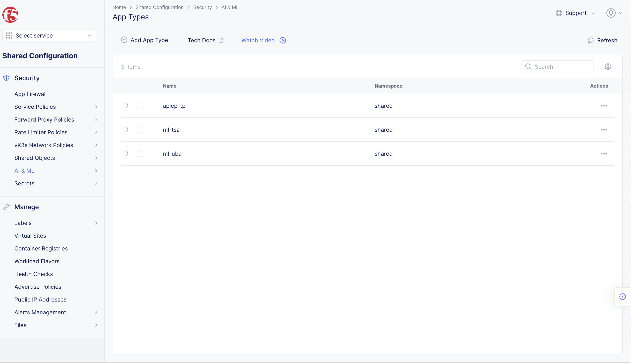
Task: Select the checkbox next to apiep-tp
Action: 140,106
